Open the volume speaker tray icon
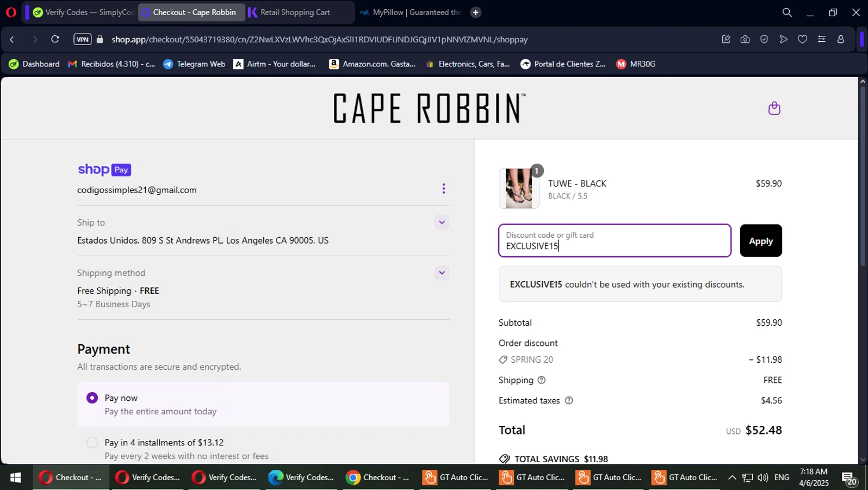The width and height of the screenshot is (868, 490). coord(763,477)
